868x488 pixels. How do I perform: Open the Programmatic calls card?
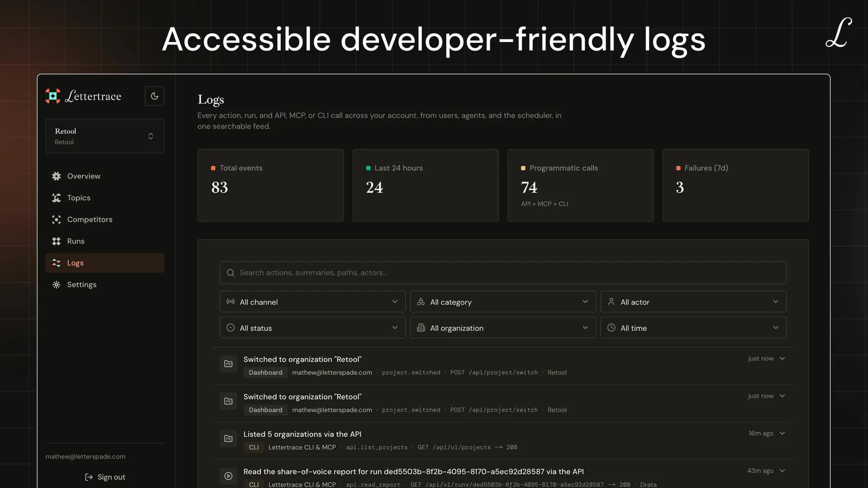point(580,185)
